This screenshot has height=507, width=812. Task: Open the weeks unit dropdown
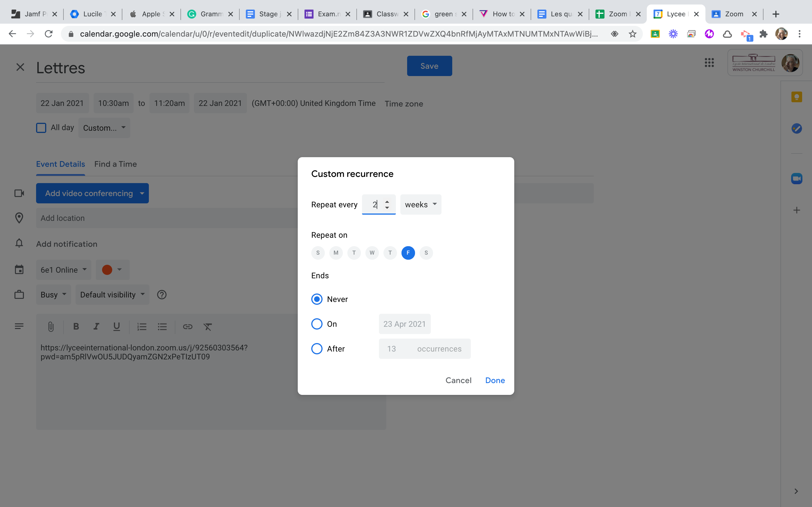(420, 204)
